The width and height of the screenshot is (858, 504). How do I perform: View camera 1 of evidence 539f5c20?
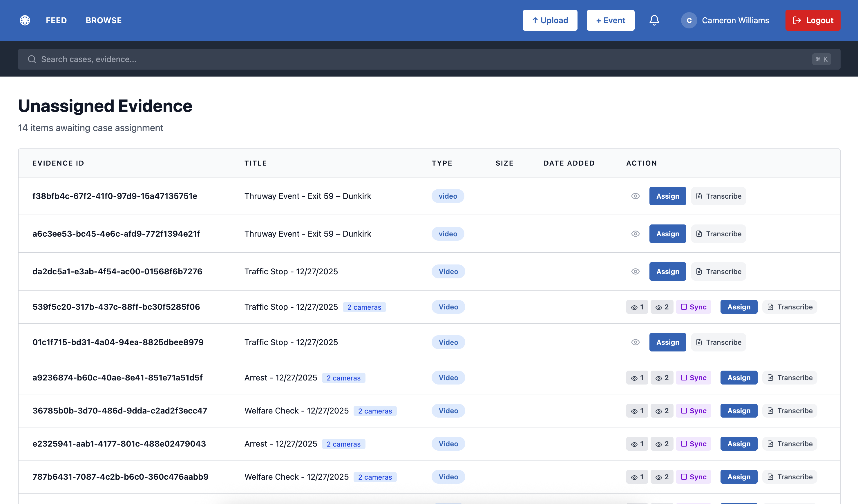(637, 307)
